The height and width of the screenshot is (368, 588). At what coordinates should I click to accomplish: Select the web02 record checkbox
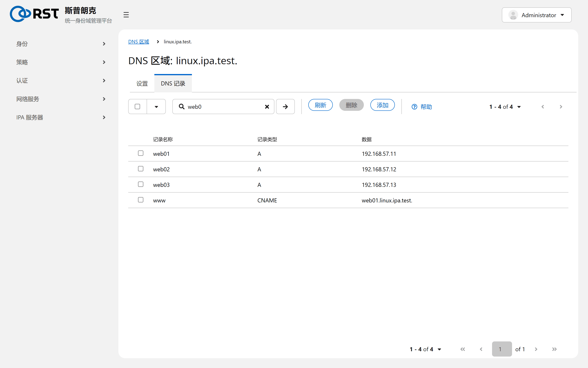click(140, 169)
